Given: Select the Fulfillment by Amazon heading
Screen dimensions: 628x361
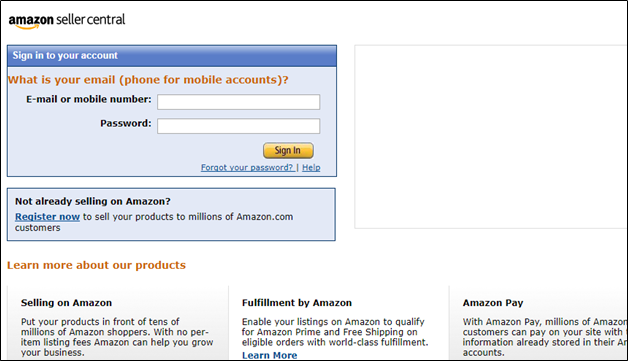Looking at the screenshot, I should pos(297,303).
